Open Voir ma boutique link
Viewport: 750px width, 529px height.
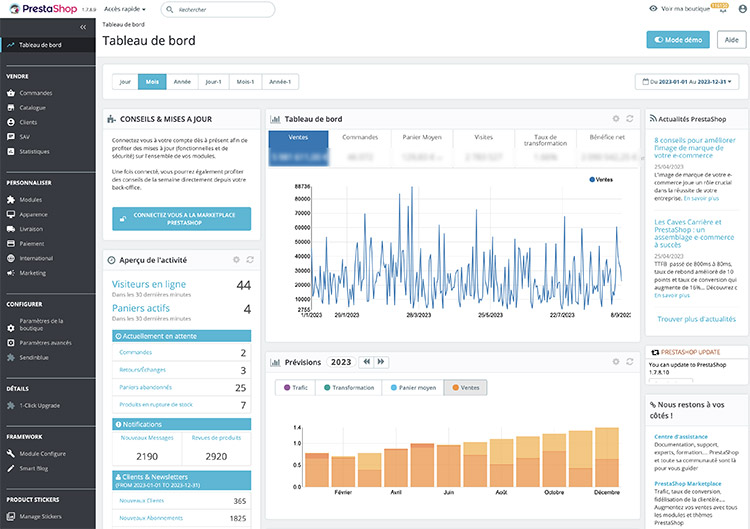pos(680,9)
